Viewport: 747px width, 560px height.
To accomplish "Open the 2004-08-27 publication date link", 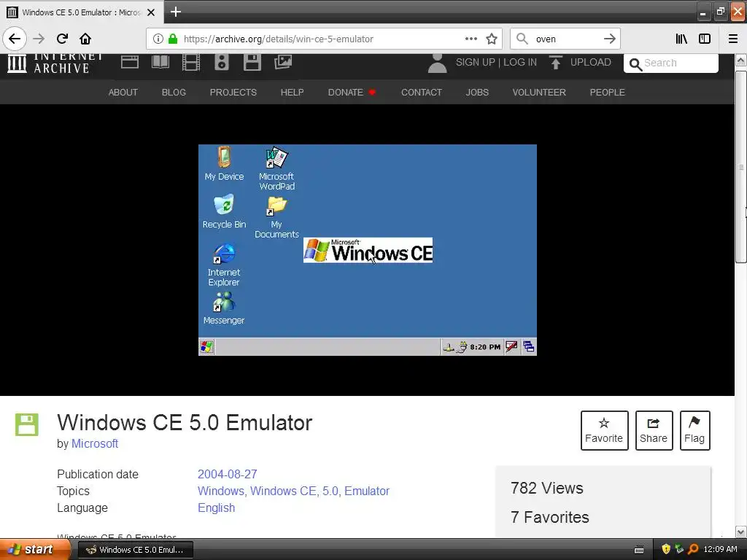I will (228, 474).
